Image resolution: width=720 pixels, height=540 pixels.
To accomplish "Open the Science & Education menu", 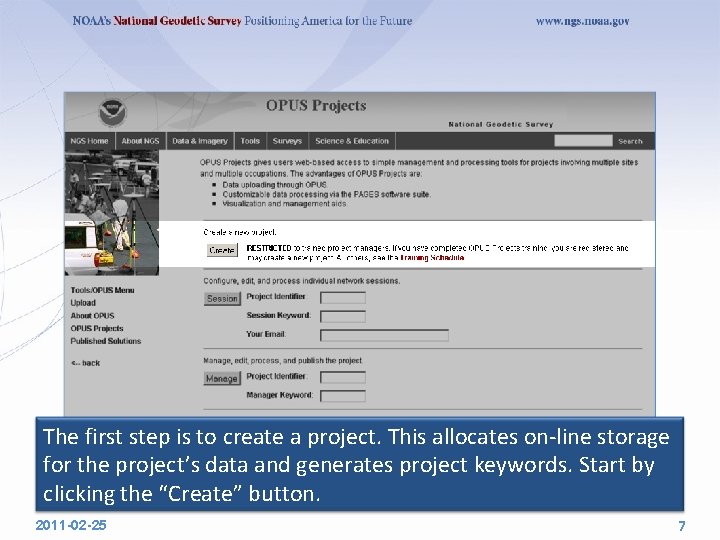I will pos(352,141).
